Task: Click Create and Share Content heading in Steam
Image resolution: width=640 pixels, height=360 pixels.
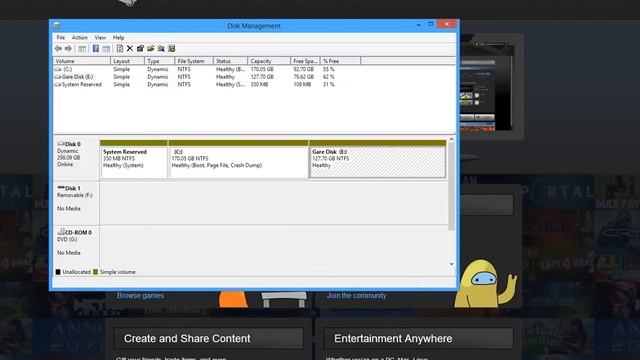Action: point(187,338)
